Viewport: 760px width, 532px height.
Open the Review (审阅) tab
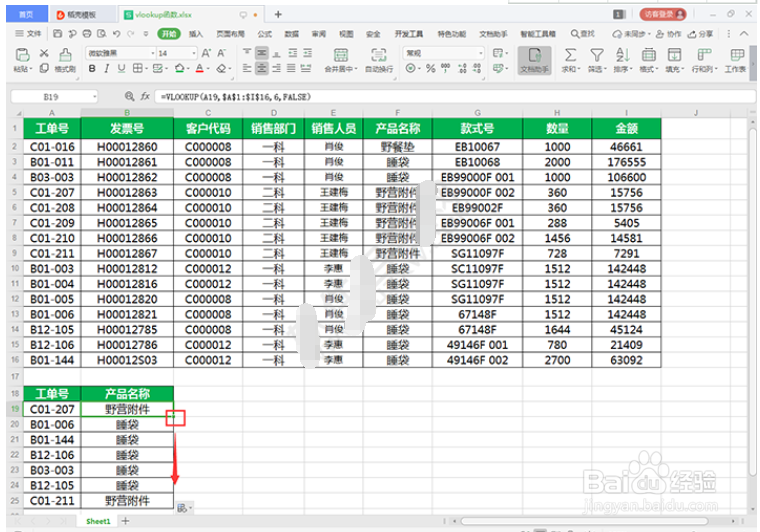coord(318,33)
